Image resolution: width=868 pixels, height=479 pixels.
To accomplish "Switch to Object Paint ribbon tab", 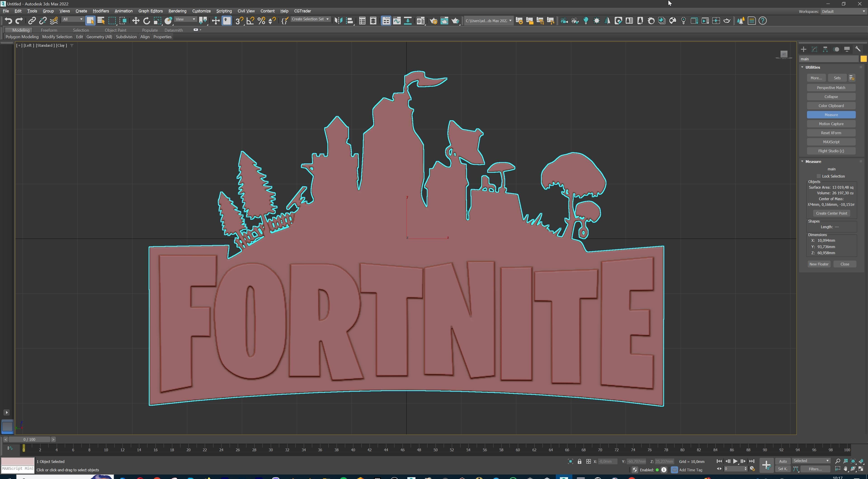I will pyautogui.click(x=115, y=30).
